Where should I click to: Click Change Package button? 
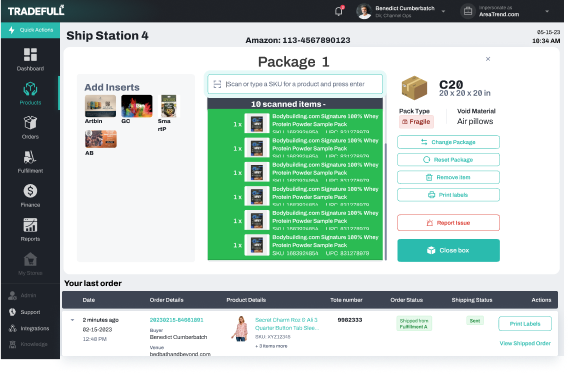tap(448, 142)
